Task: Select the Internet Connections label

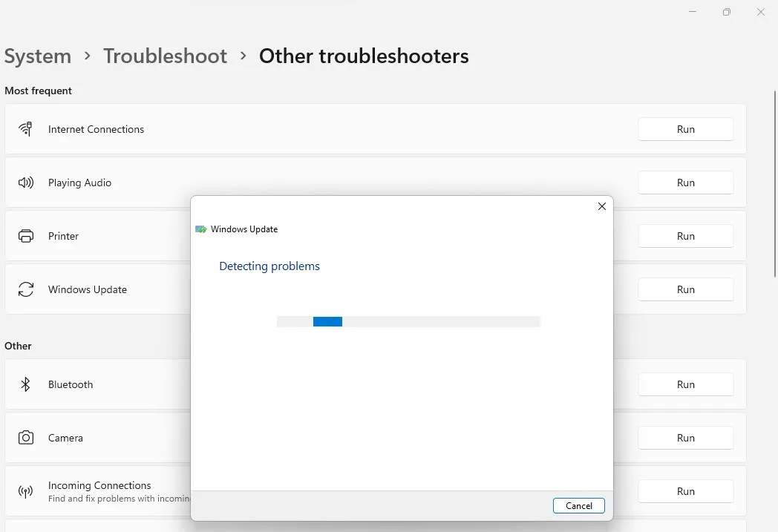Action: click(x=96, y=129)
